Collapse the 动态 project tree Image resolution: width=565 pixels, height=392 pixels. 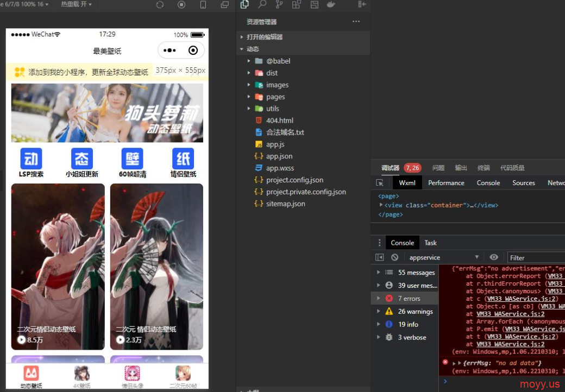[x=303, y=49]
